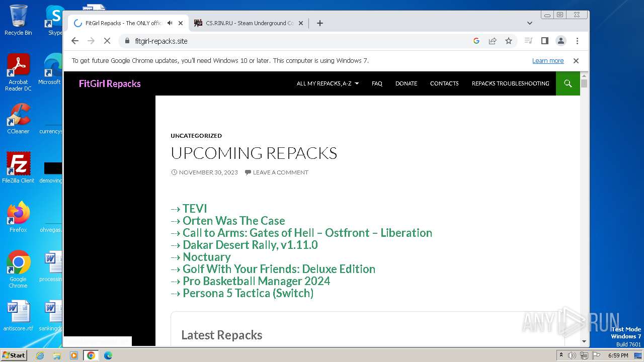Open Internet Explorer in taskbar
The image size is (644, 362).
[x=40, y=355]
